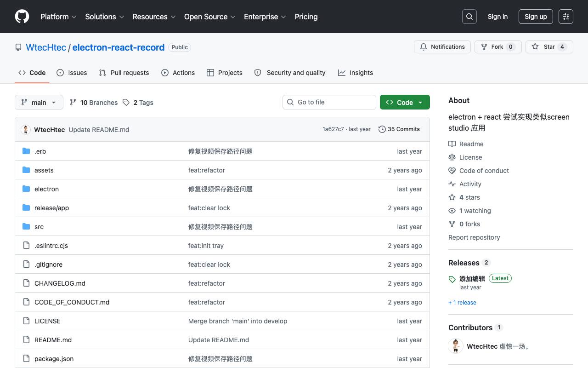The image size is (588, 368).
Task: Expand the Enterprise menu
Action: point(265,17)
